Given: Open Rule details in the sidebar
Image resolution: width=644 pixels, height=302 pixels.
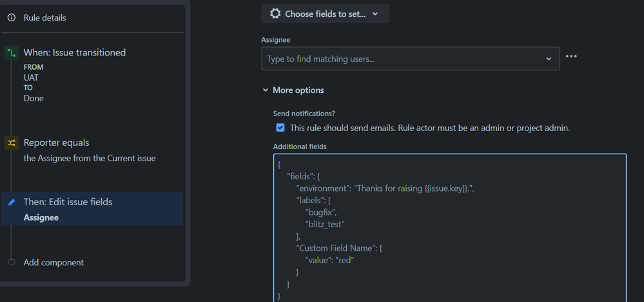Looking at the screenshot, I should click(44, 17).
